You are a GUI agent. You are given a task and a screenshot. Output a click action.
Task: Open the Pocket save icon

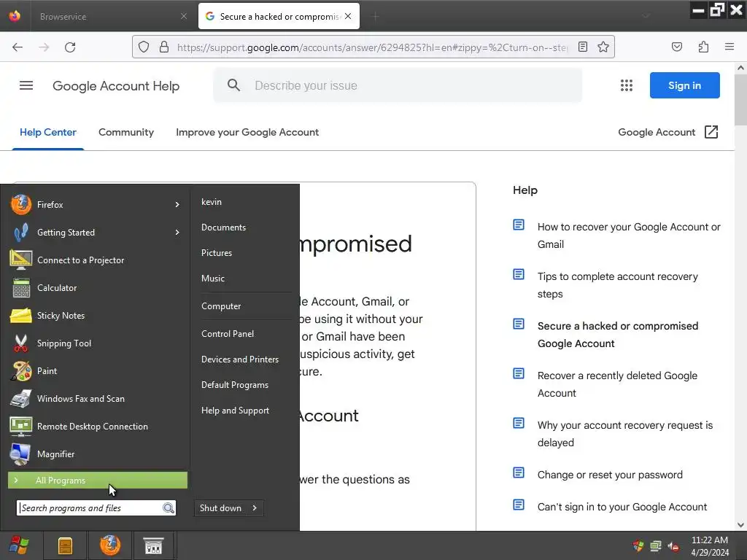click(x=677, y=47)
